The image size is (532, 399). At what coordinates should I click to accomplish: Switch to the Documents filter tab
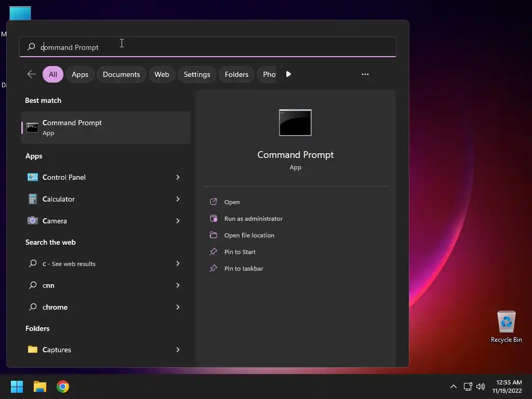click(x=122, y=74)
